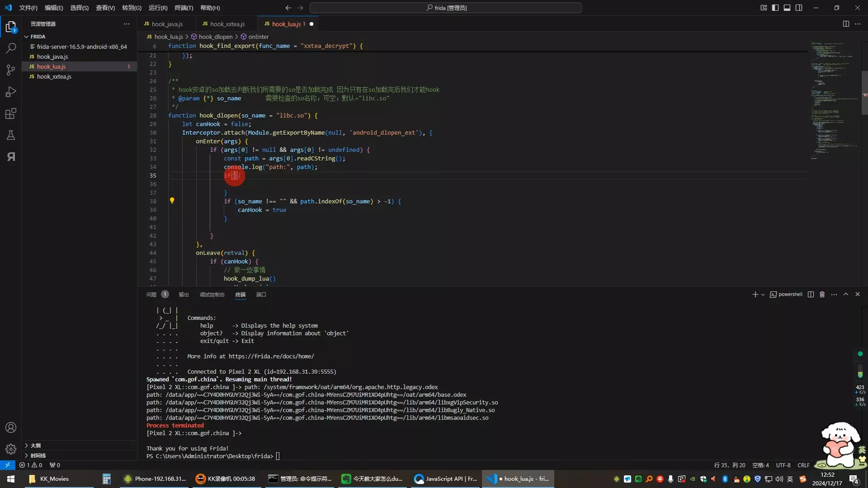Toggle bottom panel visibility
Image resolution: width=868 pixels, height=488 pixels.
click(787, 8)
